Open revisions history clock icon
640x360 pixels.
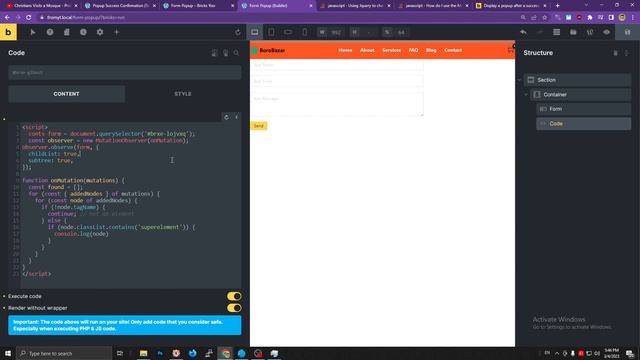pos(83,32)
